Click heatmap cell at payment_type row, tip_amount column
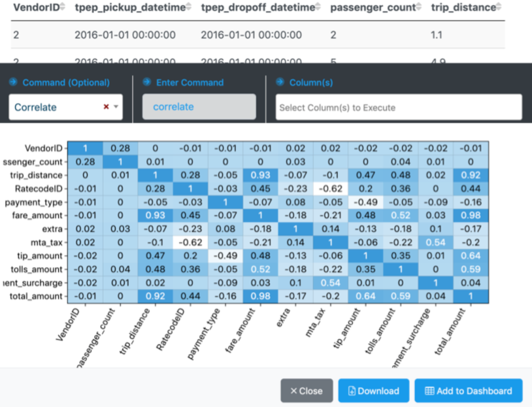Viewport: 532px width, 407px height. click(366, 202)
